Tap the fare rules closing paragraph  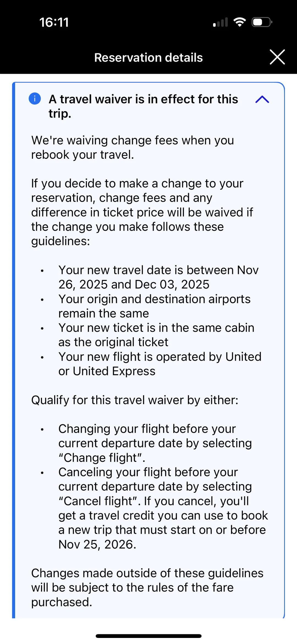147,587
